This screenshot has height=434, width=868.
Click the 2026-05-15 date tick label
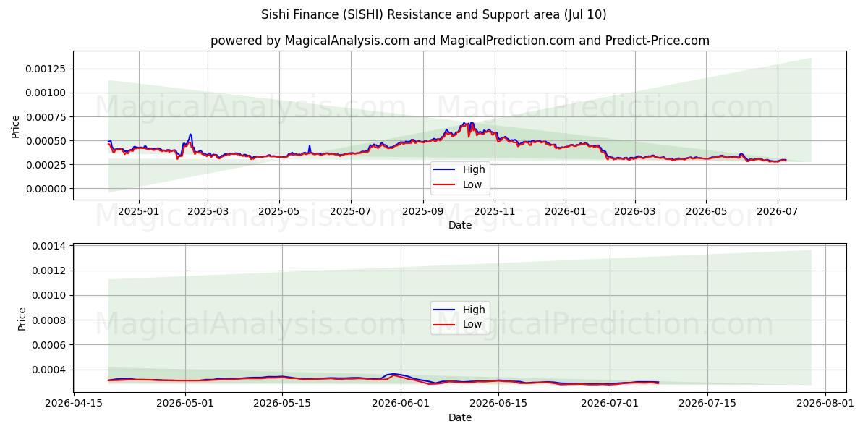coord(282,404)
